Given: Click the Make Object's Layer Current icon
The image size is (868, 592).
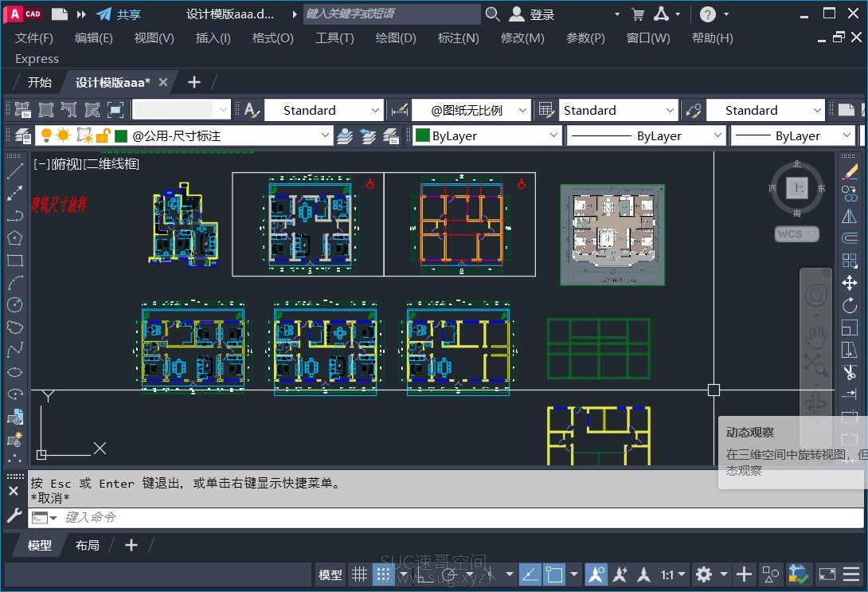Looking at the screenshot, I should click(345, 135).
